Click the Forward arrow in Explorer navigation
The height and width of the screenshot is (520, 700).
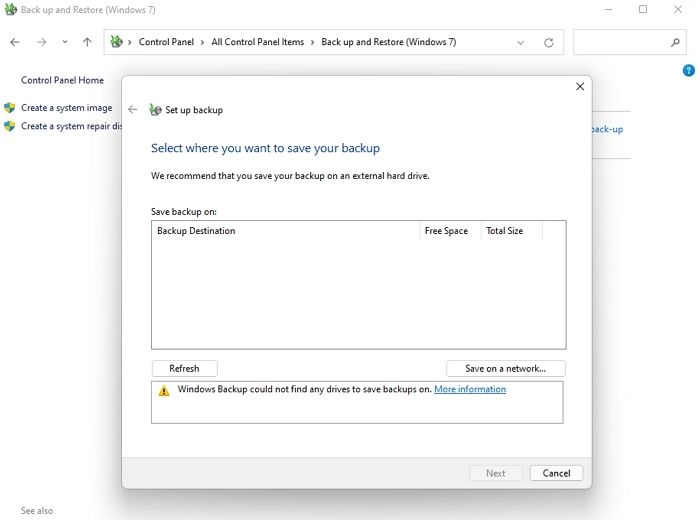point(42,42)
